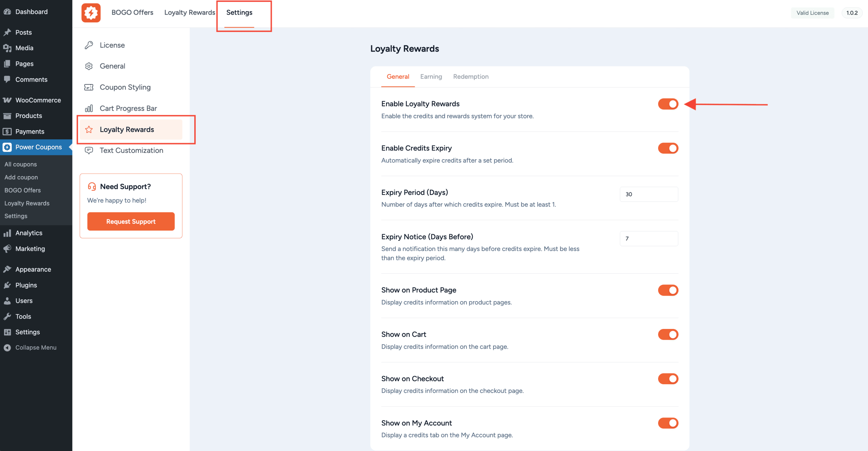Open the Cart Progress Bar bar-chart icon
The image size is (868, 451).
coord(89,108)
